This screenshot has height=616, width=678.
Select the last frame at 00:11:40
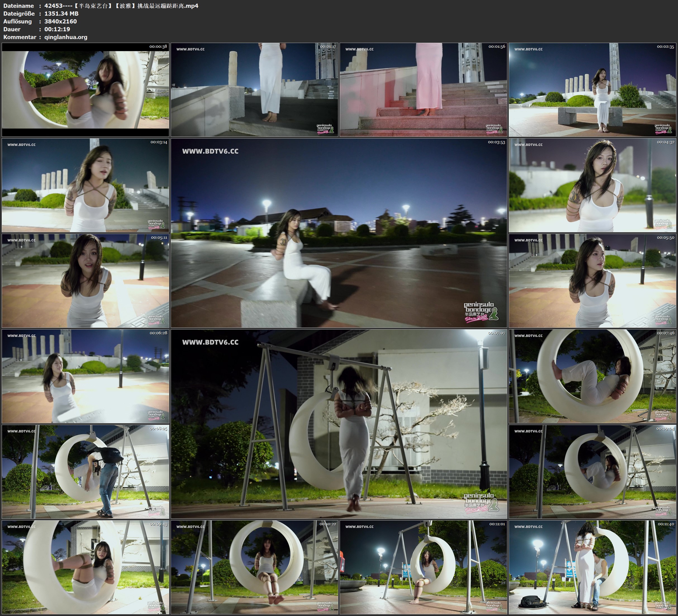tap(592, 567)
